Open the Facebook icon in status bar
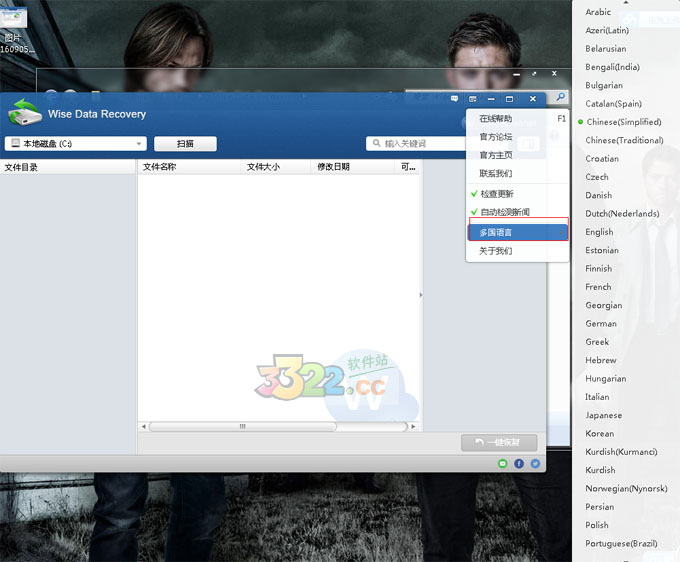Viewport: 680px width, 562px height. tap(519, 464)
